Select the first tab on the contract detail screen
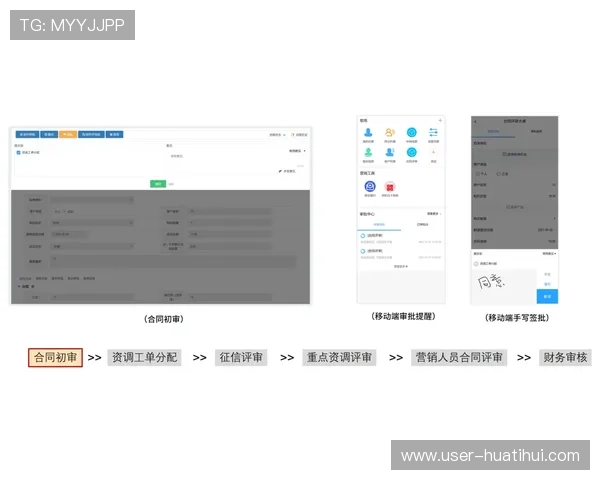 pyautogui.click(x=493, y=131)
